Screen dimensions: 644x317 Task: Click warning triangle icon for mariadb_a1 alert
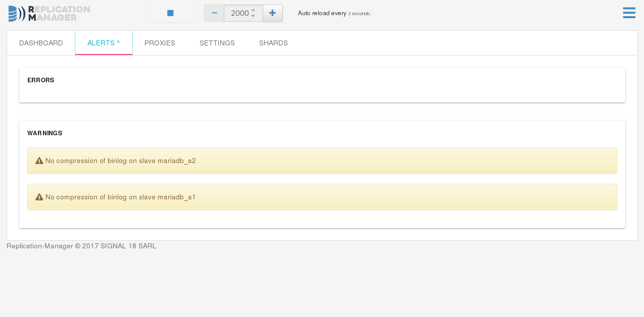tap(39, 197)
